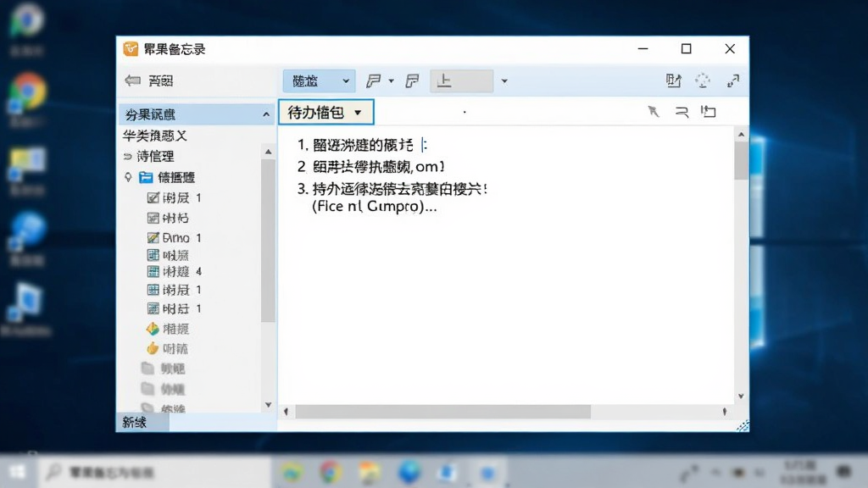Click the crop-style icon in note header
868x488 pixels.
click(709, 112)
